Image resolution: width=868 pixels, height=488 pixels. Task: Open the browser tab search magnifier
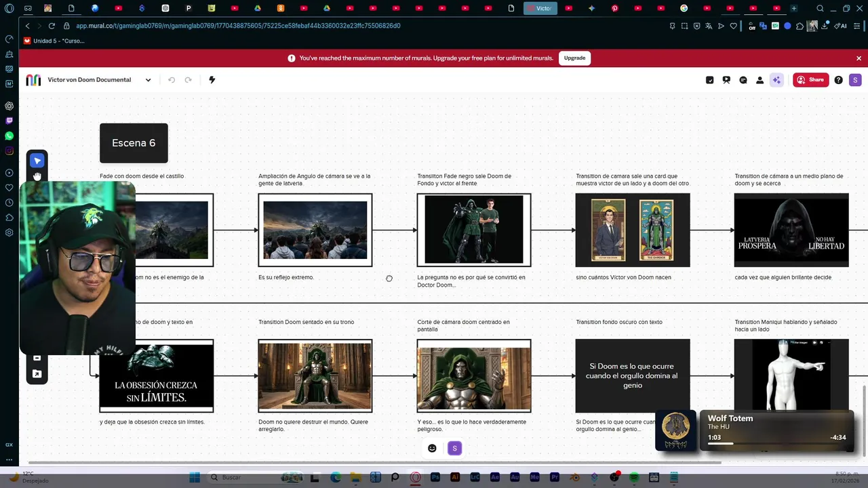820,8
